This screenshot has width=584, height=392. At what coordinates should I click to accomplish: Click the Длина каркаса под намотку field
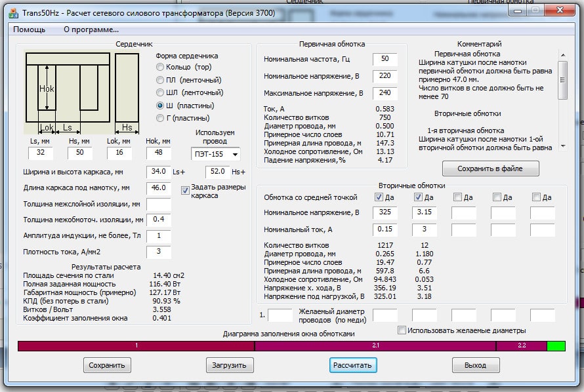pos(159,188)
